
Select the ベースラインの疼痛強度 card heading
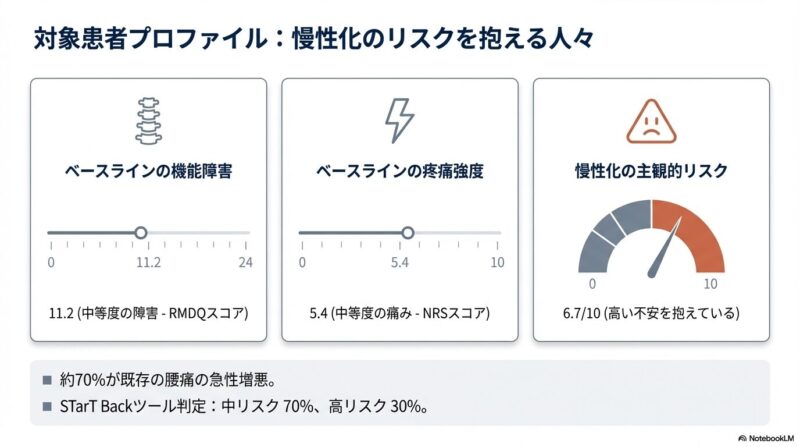[x=400, y=171]
